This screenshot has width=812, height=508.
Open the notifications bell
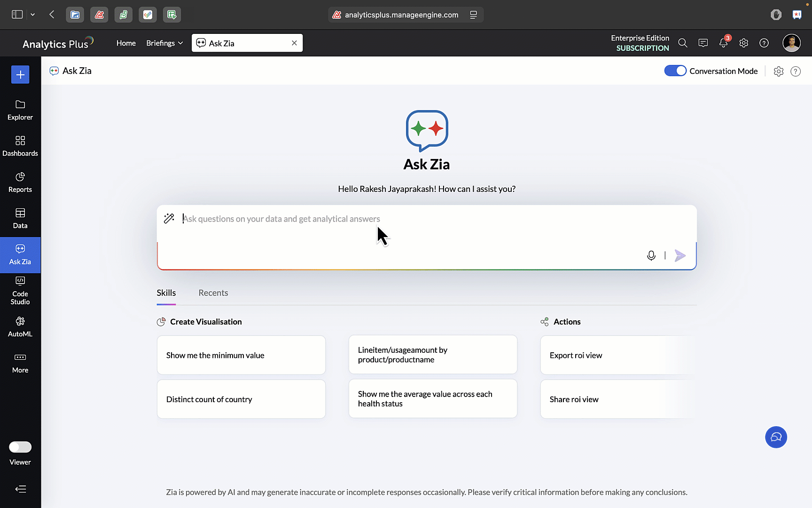point(723,43)
